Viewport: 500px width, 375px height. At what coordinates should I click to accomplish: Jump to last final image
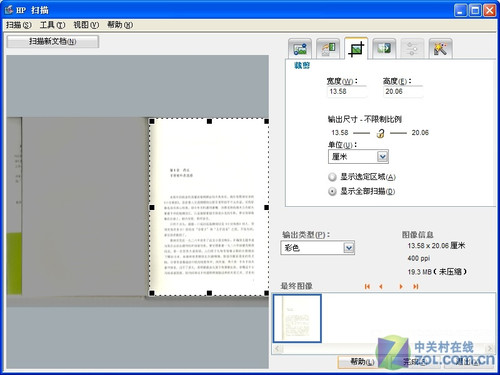click(x=416, y=286)
